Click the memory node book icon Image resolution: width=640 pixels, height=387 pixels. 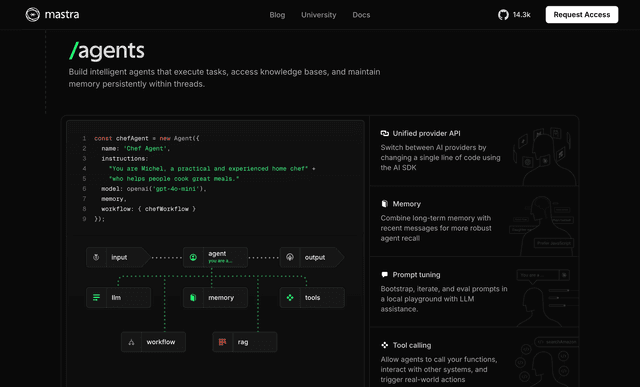pyautogui.click(x=193, y=298)
